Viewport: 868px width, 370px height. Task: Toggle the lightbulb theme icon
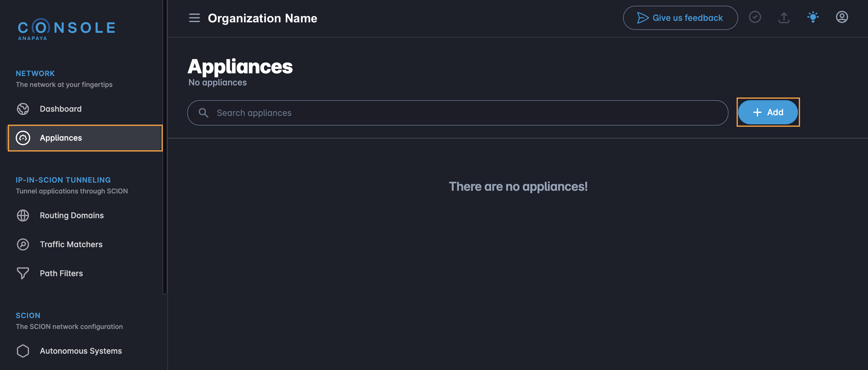[x=813, y=18]
